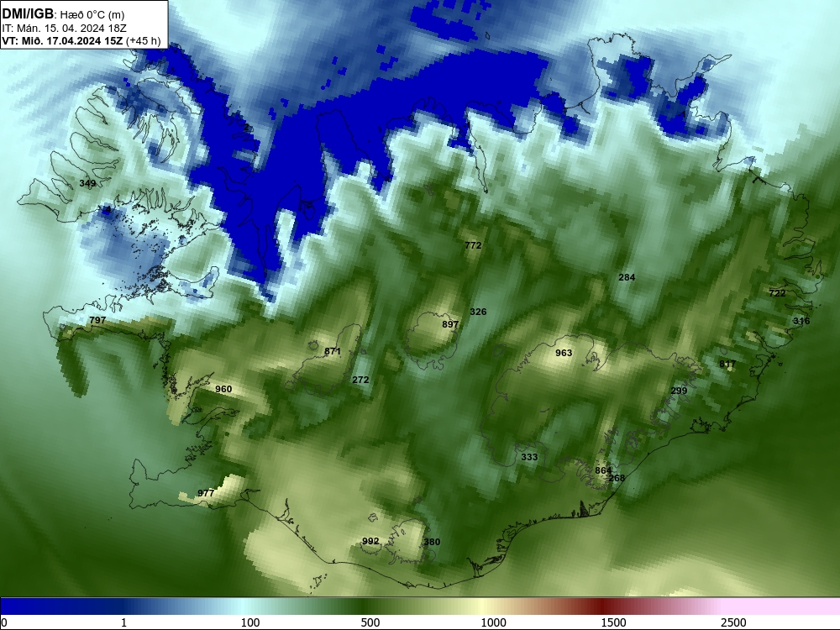This screenshot has width=840, height=630.
Task: Click the 349 value on the map
Action: (87, 183)
